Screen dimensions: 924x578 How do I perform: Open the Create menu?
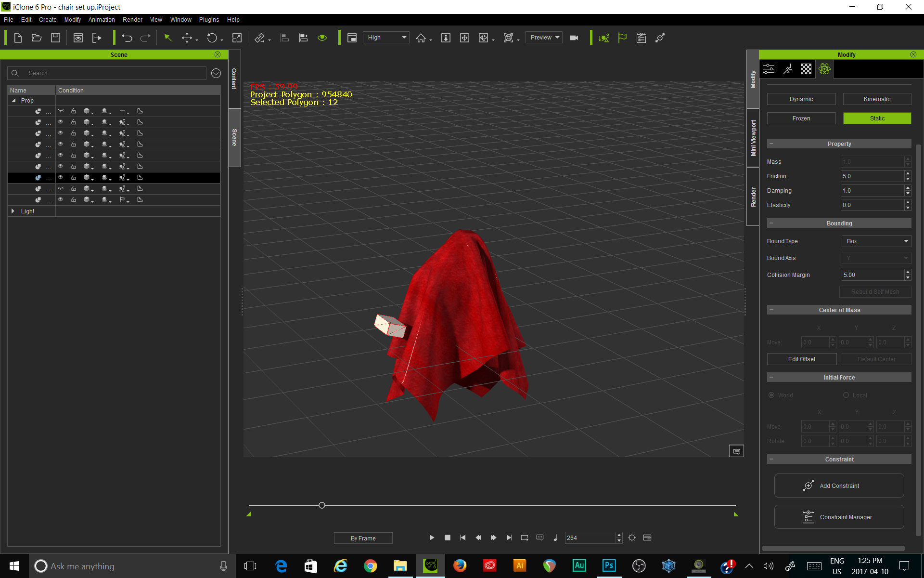click(48, 20)
